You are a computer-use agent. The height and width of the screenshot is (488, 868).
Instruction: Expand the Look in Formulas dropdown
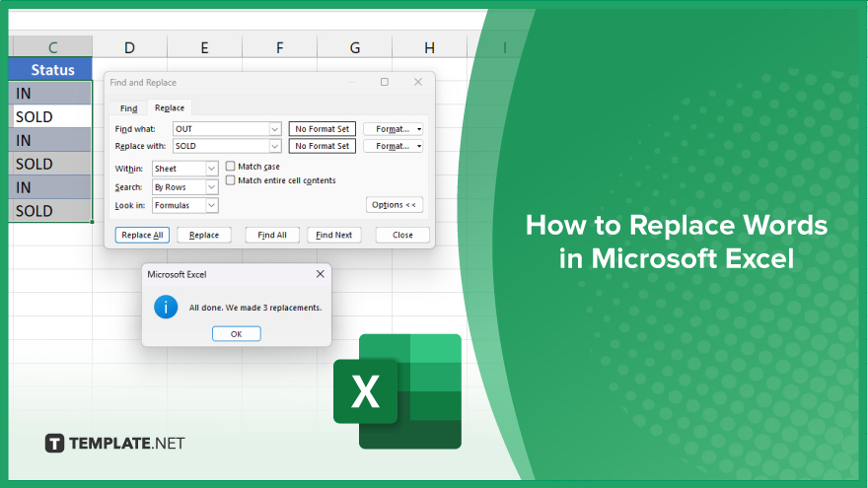click(211, 205)
